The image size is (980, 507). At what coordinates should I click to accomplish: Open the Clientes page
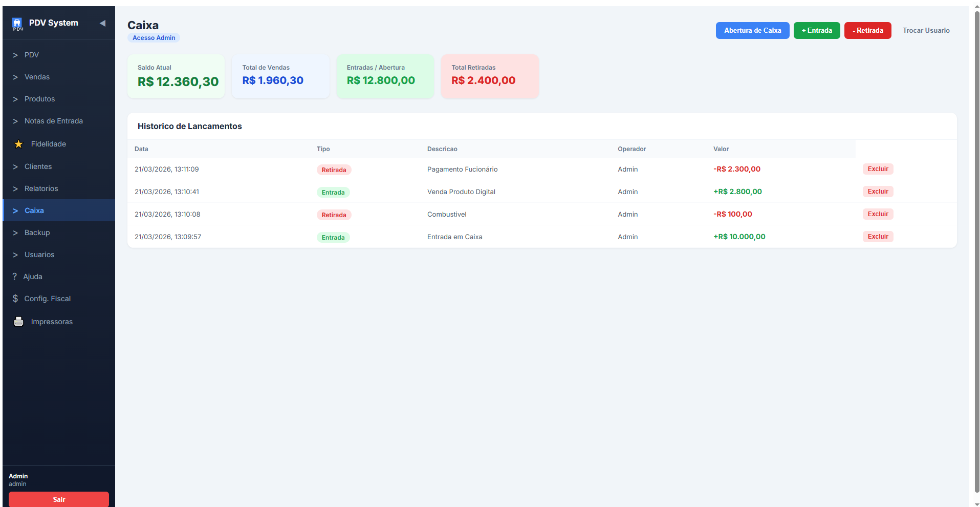coord(38,166)
